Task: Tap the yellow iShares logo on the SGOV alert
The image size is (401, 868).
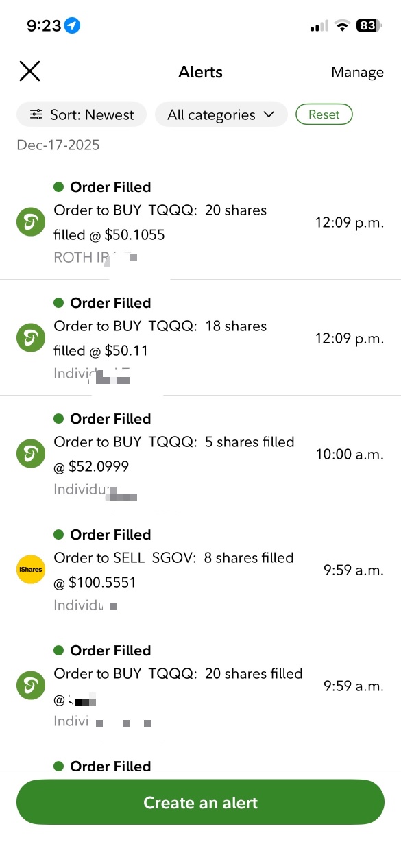Action: [31, 570]
